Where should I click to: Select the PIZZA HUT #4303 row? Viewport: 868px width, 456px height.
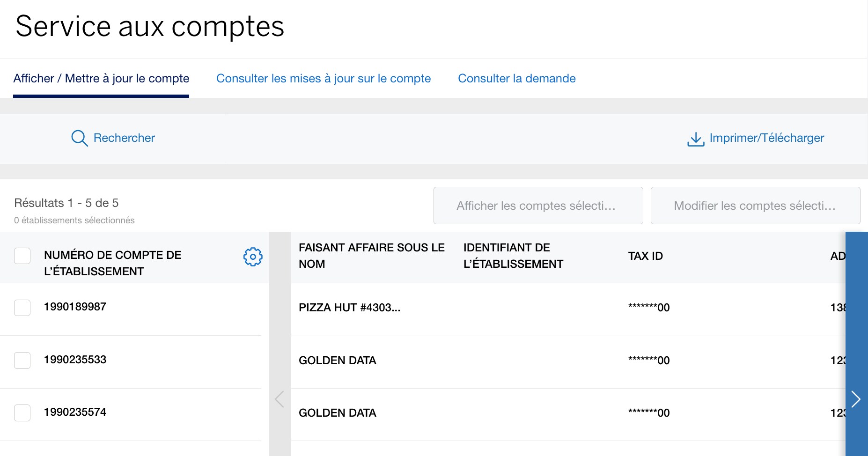click(x=350, y=308)
